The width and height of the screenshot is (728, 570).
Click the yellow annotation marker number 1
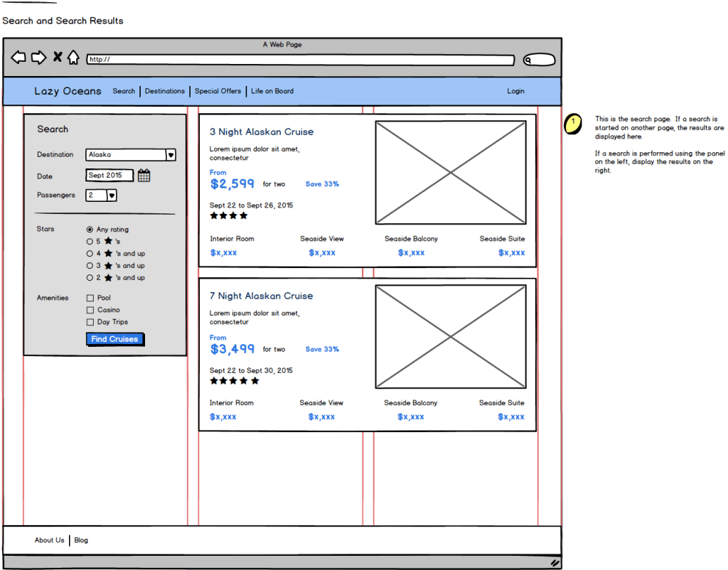point(572,124)
